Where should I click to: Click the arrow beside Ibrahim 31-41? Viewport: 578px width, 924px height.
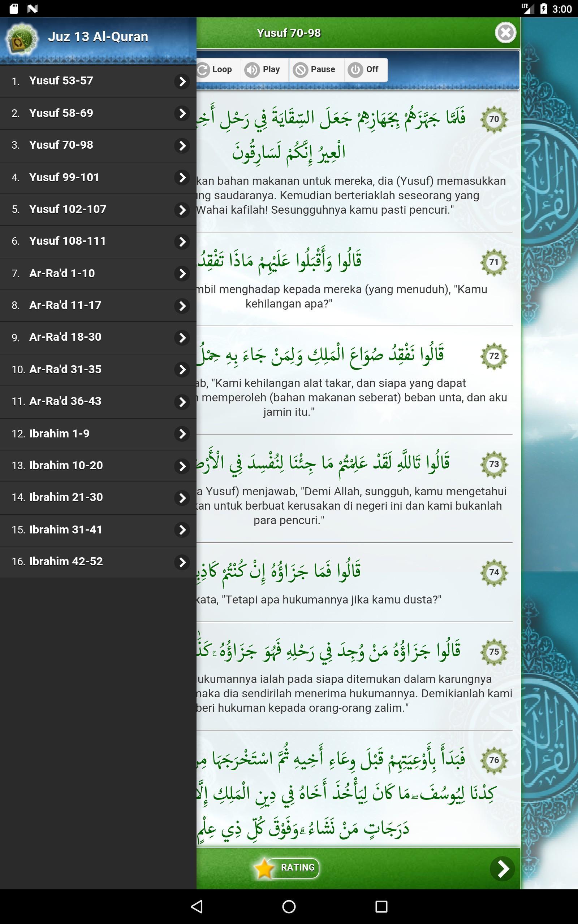point(182,529)
